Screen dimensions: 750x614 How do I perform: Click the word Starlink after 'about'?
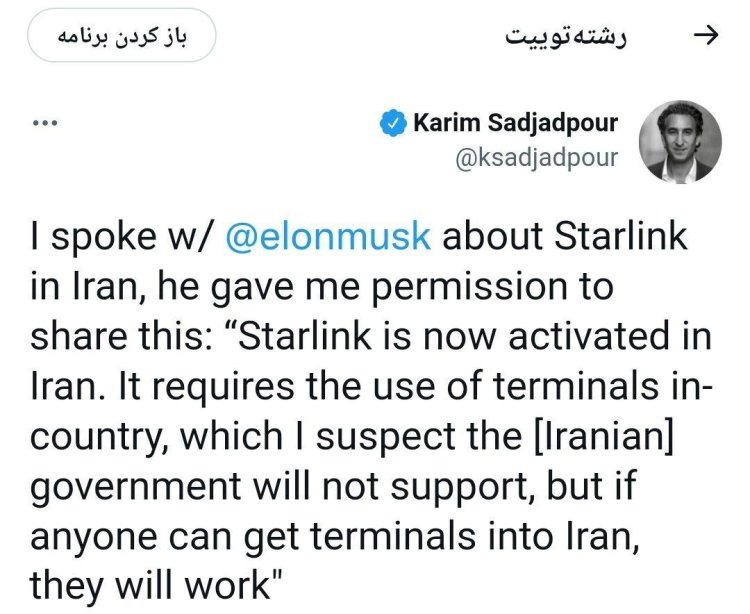621,235
